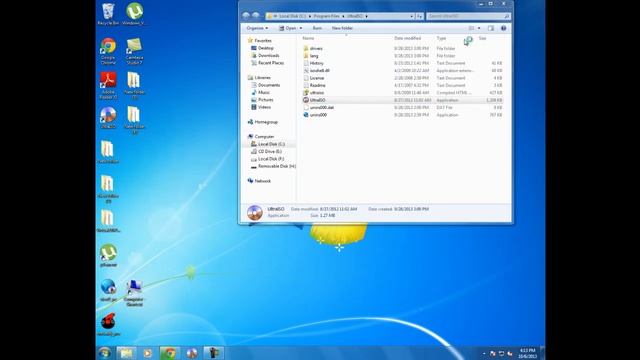The image size is (640, 360).
Task: Select the License text file
Action: tap(317, 78)
